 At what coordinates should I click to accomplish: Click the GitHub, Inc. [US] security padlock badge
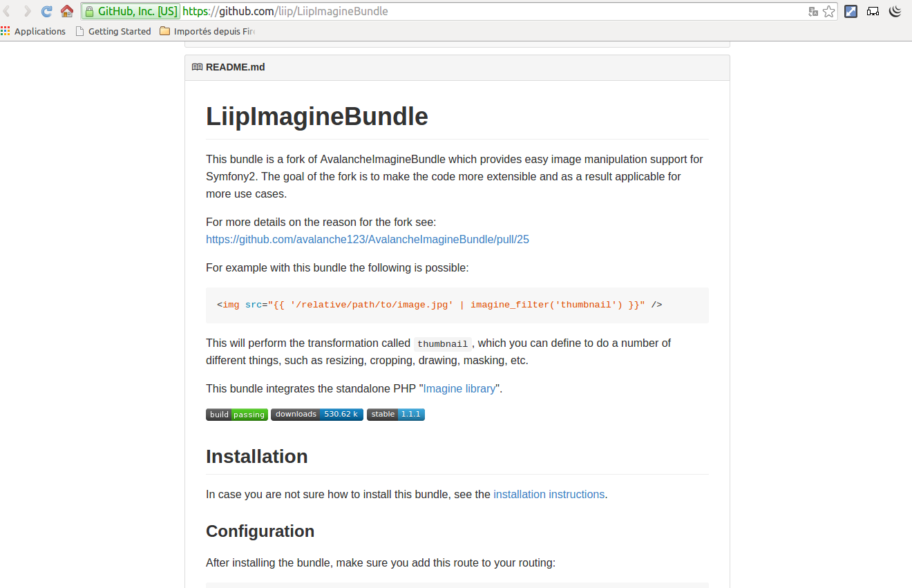[x=131, y=11]
